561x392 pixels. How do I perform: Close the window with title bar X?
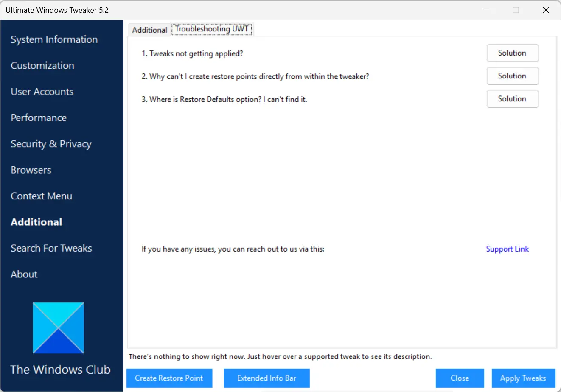pyautogui.click(x=546, y=10)
